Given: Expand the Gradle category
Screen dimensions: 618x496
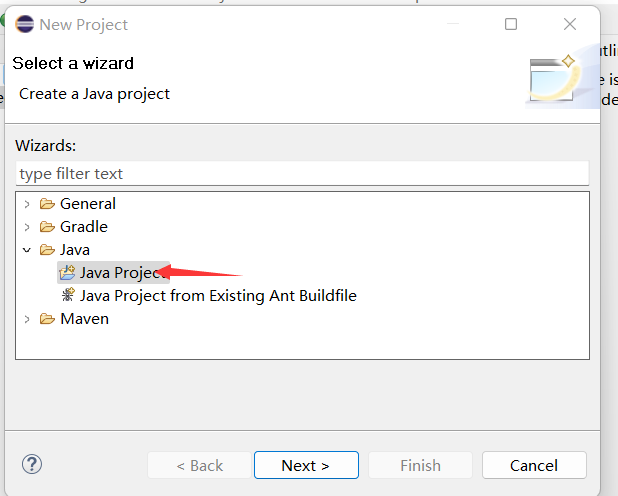Looking at the screenshot, I should pyautogui.click(x=27, y=227).
